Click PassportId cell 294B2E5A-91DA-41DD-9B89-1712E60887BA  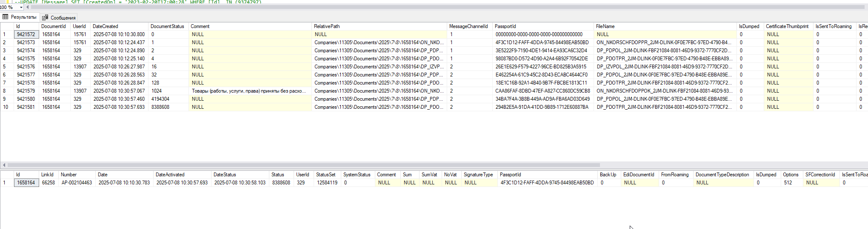point(543,107)
